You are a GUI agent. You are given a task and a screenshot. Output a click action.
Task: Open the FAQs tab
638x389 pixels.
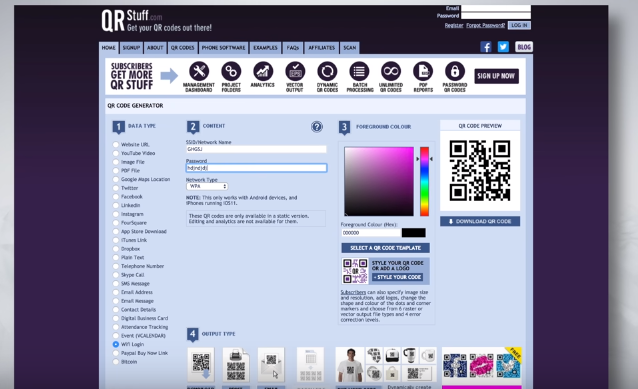point(293,48)
